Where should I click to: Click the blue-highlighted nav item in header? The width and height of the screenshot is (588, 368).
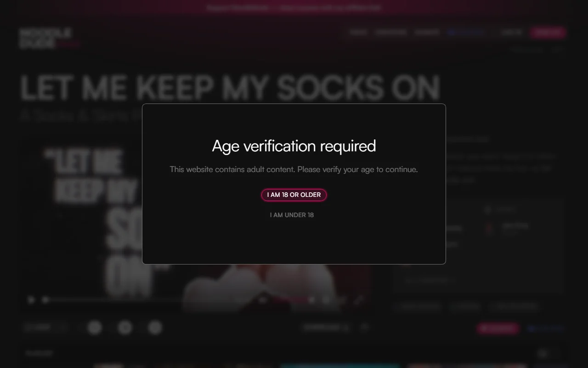(x=466, y=32)
